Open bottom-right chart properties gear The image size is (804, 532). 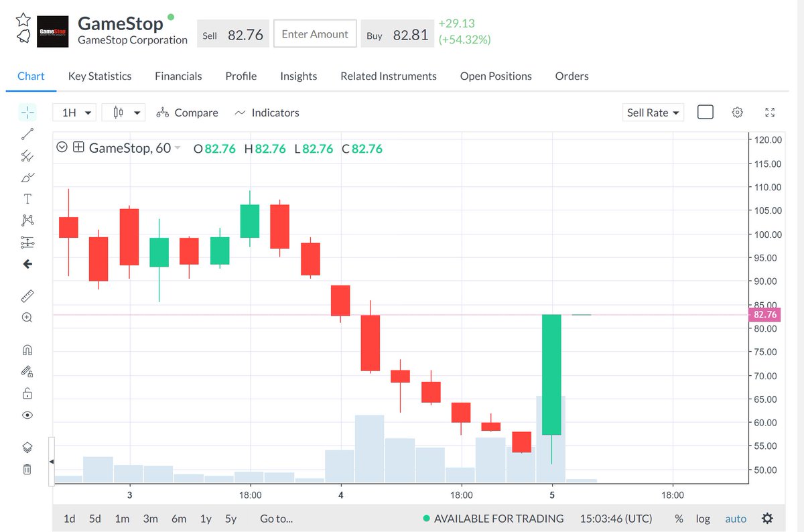(768, 519)
